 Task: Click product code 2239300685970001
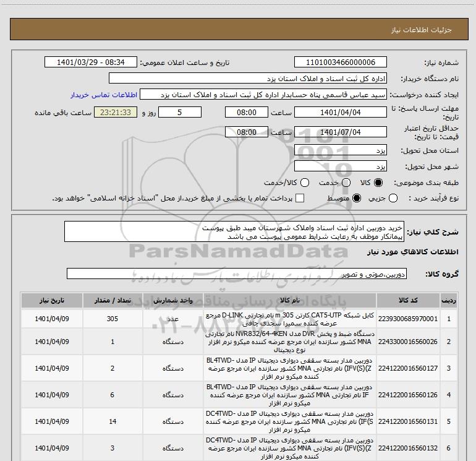408,319
